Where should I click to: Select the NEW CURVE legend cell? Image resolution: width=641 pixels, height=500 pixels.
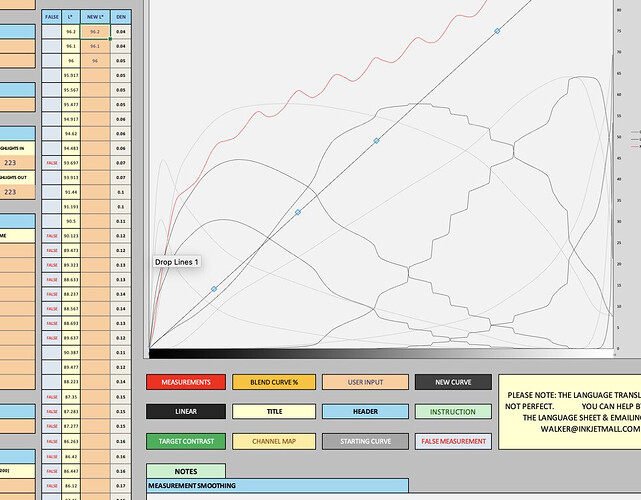(453, 382)
